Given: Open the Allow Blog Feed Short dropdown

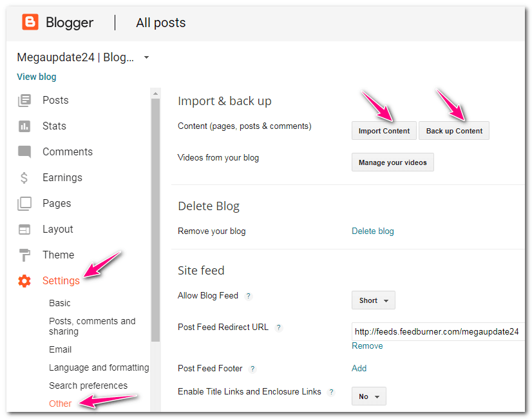Looking at the screenshot, I should point(373,300).
